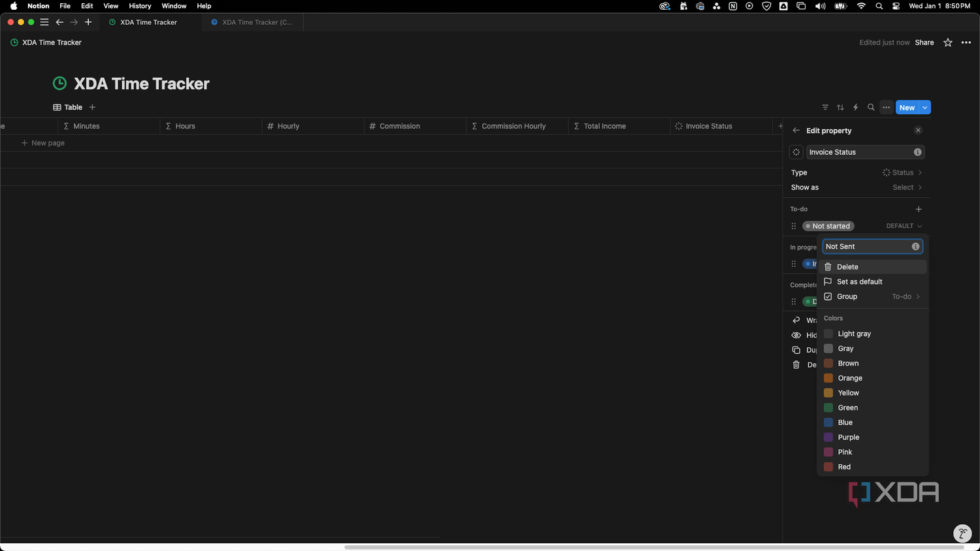Open the automations lightning bolt icon
This screenshot has width=980, height=551.
point(855,108)
